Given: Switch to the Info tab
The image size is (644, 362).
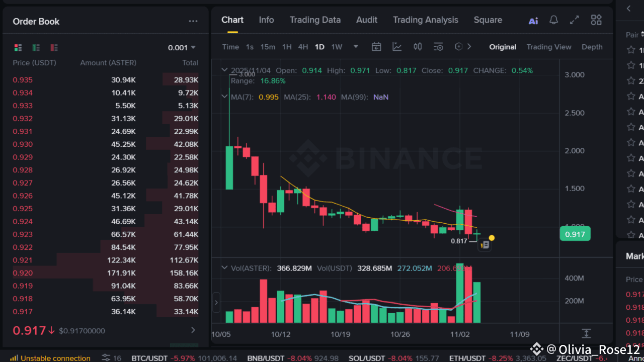Looking at the screenshot, I should click(266, 20).
